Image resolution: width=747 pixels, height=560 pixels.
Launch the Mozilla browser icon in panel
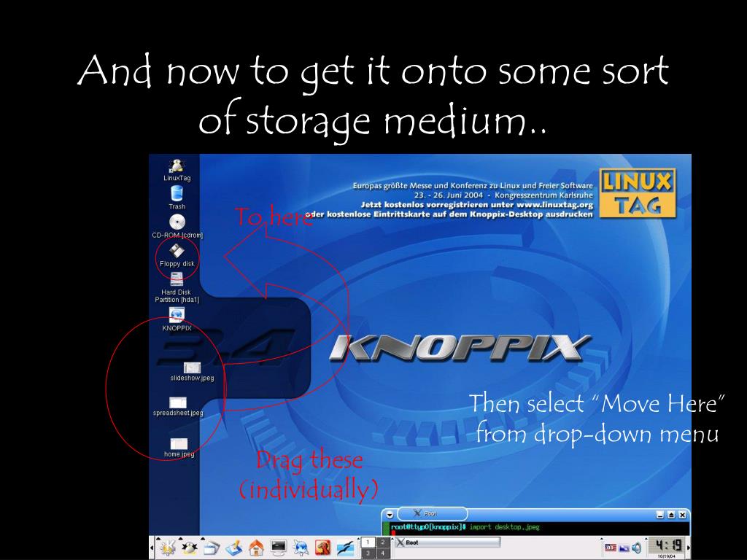pos(323,548)
